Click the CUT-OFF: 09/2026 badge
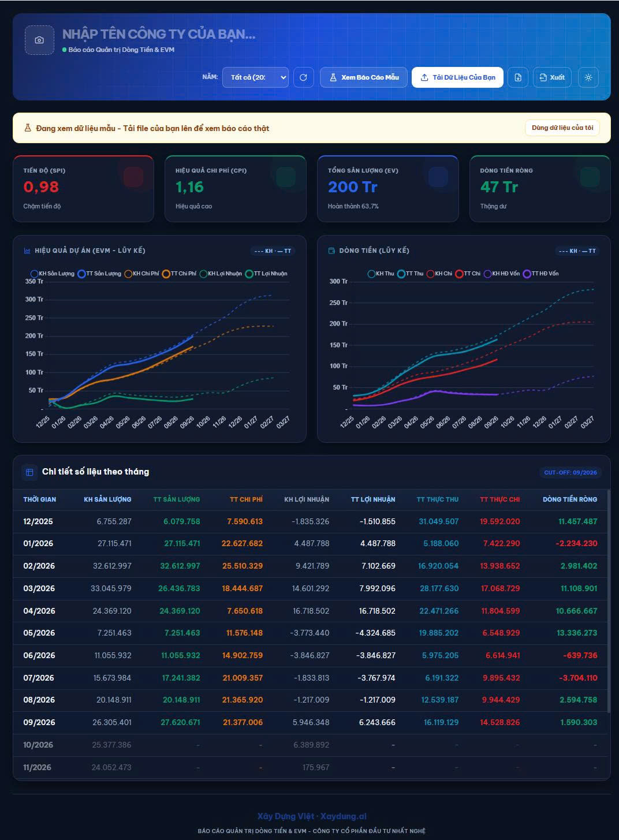 570,472
